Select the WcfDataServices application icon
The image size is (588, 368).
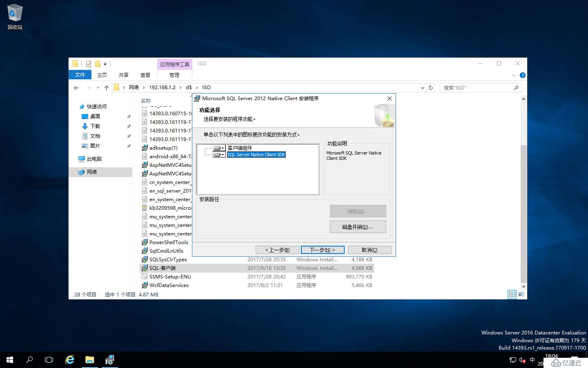pos(145,285)
